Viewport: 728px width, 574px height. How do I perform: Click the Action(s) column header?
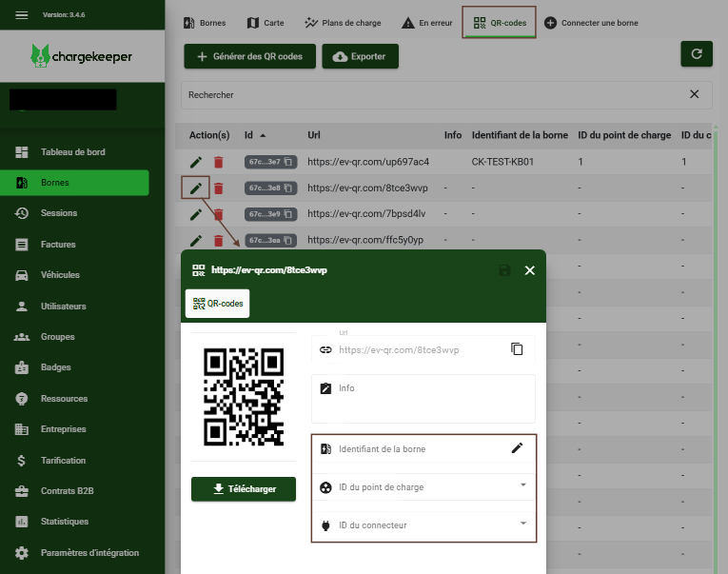point(209,135)
